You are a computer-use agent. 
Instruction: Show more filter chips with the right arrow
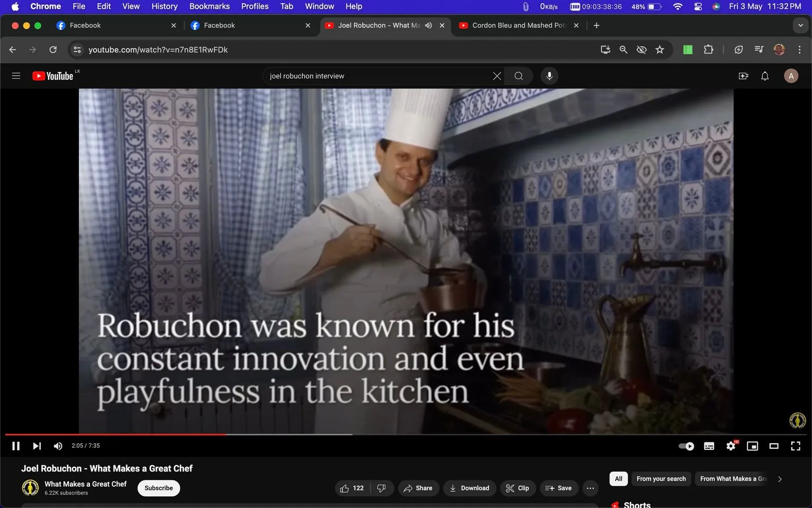pos(779,478)
